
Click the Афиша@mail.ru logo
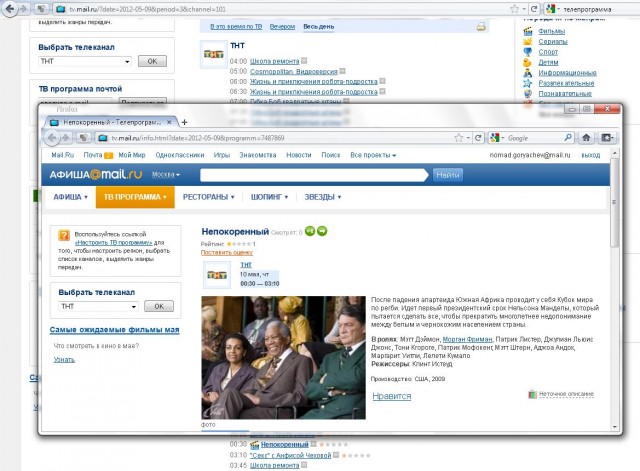pyautogui.click(x=96, y=175)
